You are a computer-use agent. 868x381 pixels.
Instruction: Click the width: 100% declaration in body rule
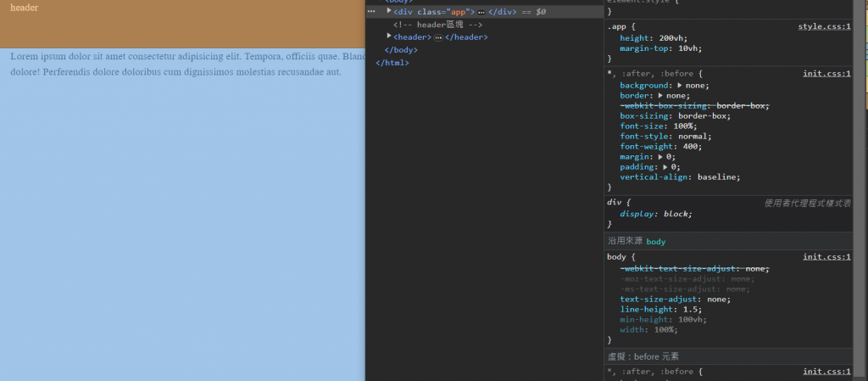(648, 330)
